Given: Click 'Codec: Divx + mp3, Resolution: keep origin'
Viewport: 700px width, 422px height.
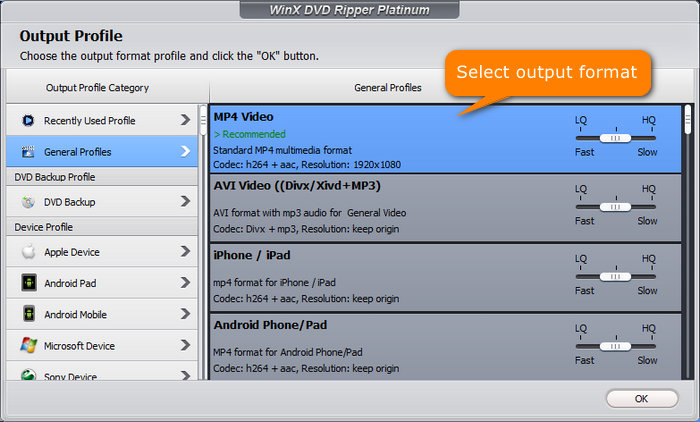Looking at the screenshot, I should tap(306, 229).
